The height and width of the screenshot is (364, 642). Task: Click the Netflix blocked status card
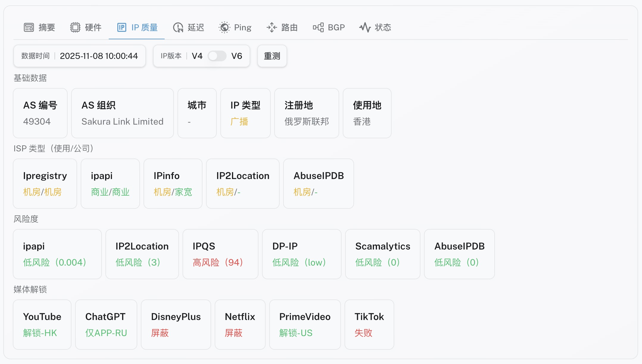tap(240, 324)
